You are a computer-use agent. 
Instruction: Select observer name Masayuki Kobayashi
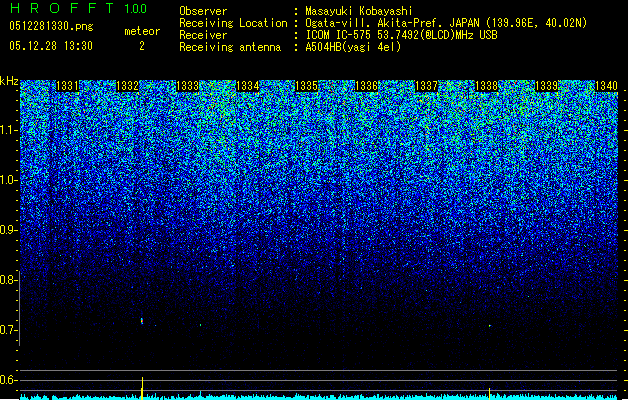coord(359,11)
